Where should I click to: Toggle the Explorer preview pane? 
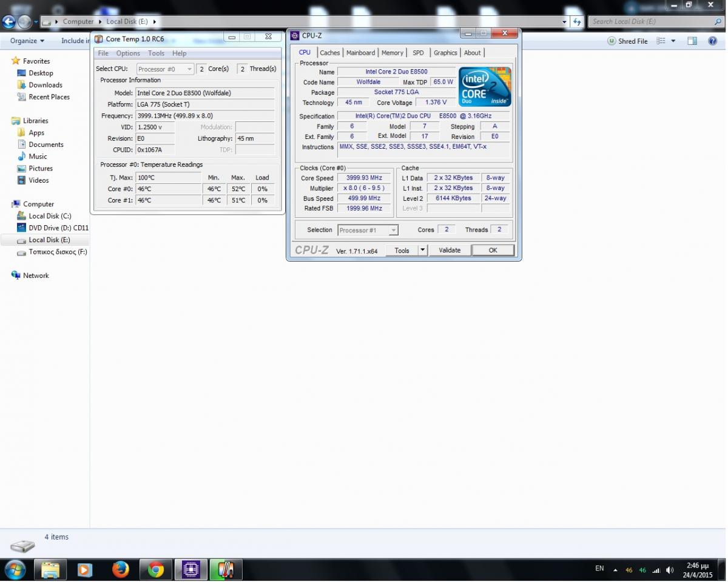pos(692,41)
